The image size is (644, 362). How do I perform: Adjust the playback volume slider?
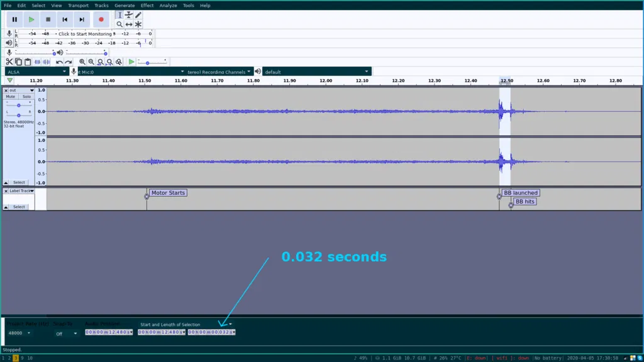86,53
